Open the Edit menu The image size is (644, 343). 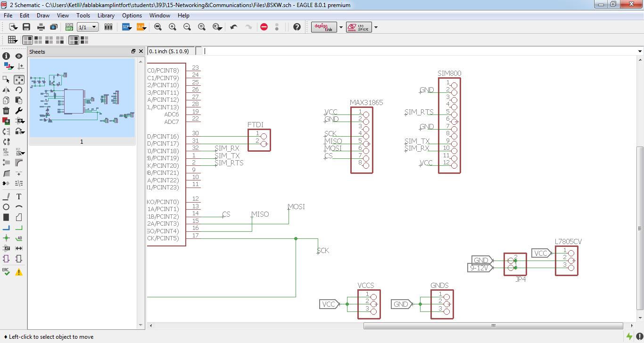coord(25,16)
